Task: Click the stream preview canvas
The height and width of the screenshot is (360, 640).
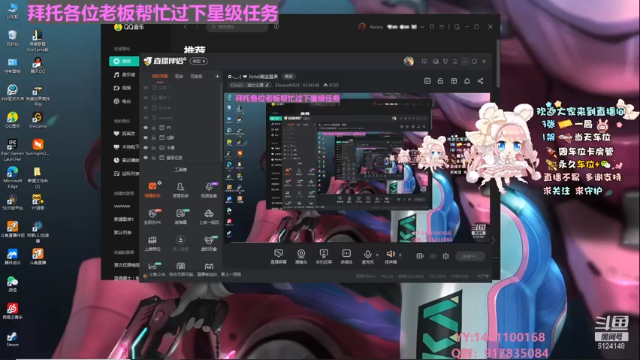Action: [357, 168]
